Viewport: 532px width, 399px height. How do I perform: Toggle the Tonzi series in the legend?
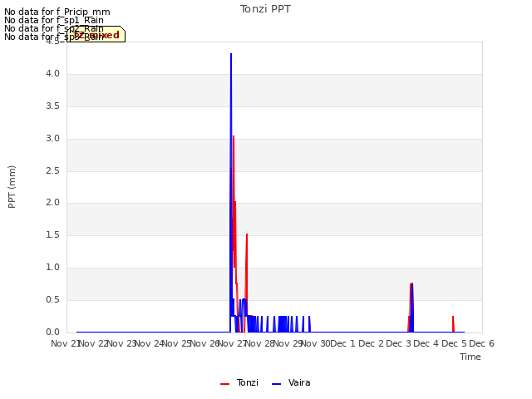click(x=239, y=382)
